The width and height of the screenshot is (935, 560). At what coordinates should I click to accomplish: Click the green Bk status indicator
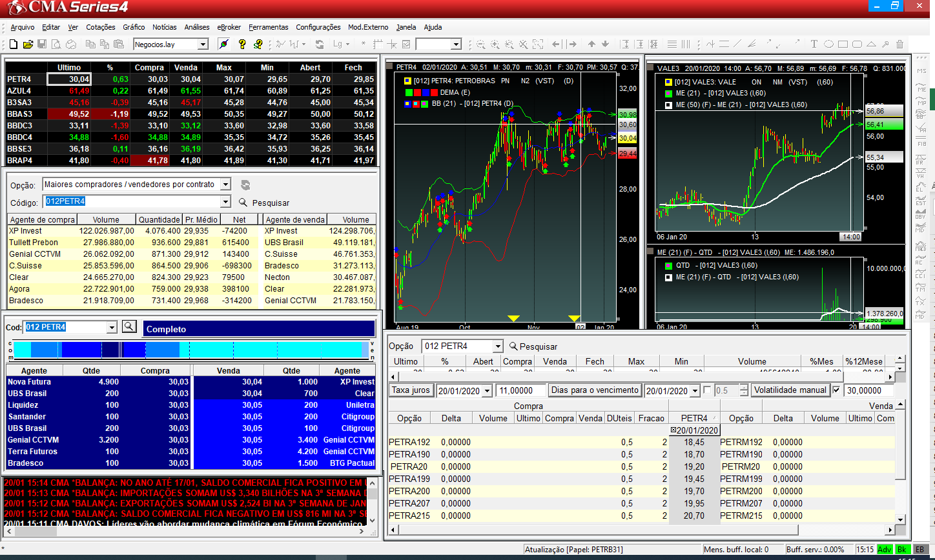tap(903, 549)
